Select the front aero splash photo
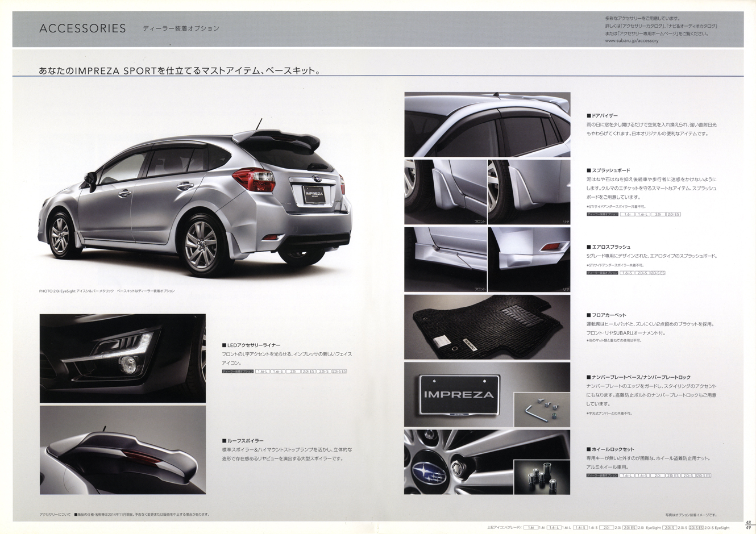Image resolution: width=756 pixels, height=534 pixels. tap(445, 259)
